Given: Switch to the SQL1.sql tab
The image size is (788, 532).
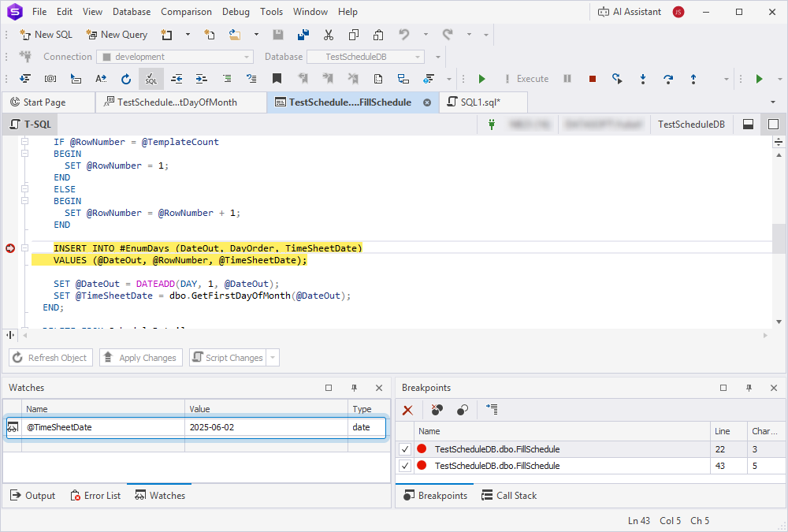Looking at the screenshot, I should [481, 102].
